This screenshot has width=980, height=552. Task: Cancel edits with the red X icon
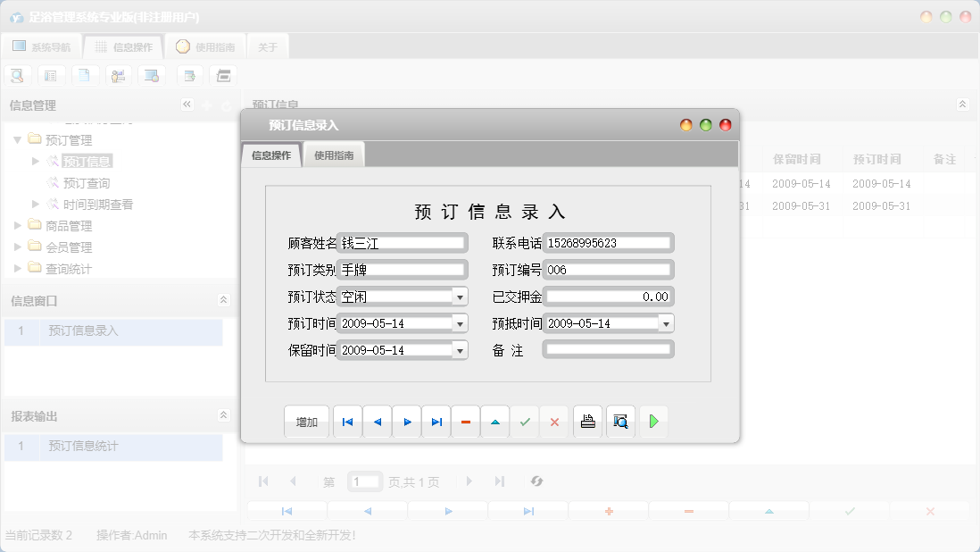click(x=554, y=422)
